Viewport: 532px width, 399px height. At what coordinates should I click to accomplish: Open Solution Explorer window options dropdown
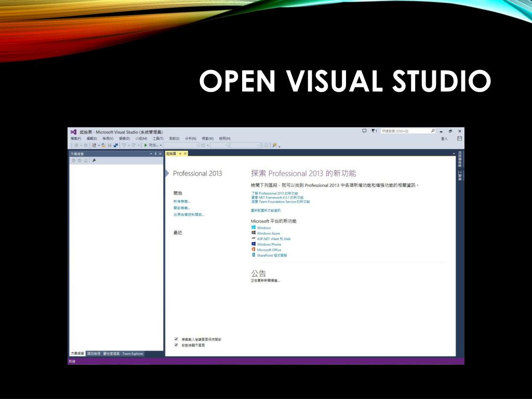151,154
